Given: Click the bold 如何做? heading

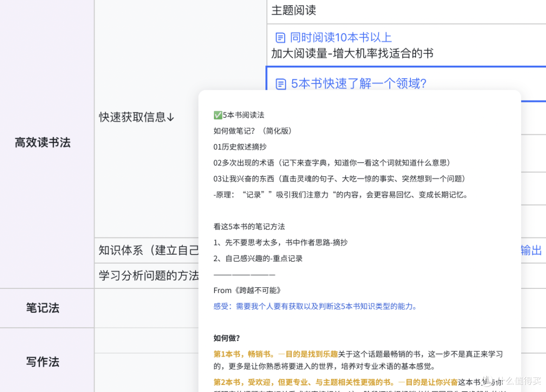Looking at the screenshot, I should (226, 338).
